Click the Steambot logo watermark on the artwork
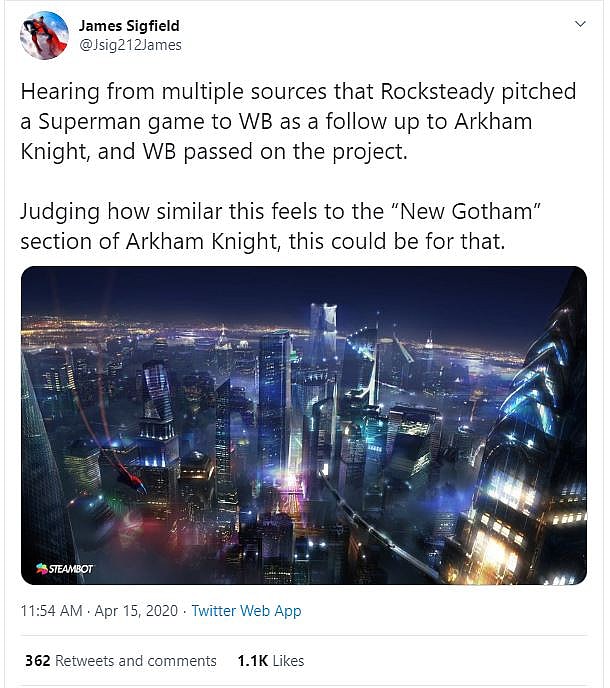The height and width of the screenshot is (688, 610). pos(64,569)
